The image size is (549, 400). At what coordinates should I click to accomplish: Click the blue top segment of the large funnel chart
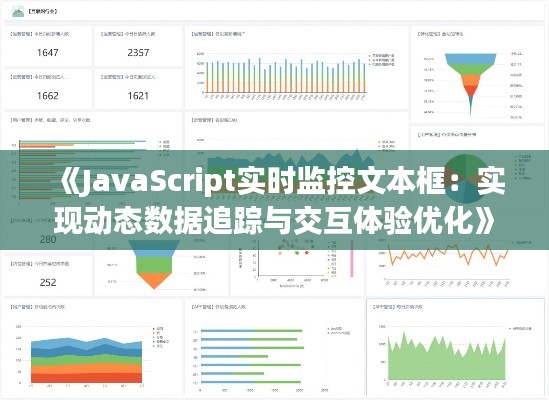coord(471,58)
